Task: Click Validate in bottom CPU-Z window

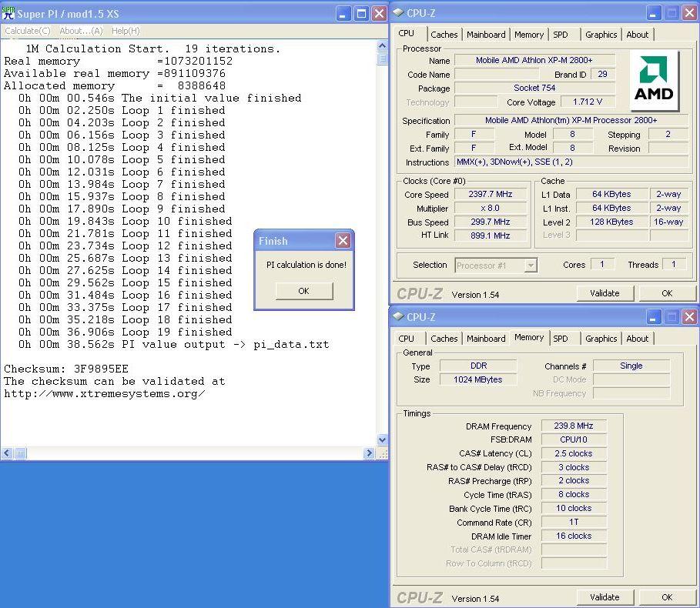Action: coord(605,597)
